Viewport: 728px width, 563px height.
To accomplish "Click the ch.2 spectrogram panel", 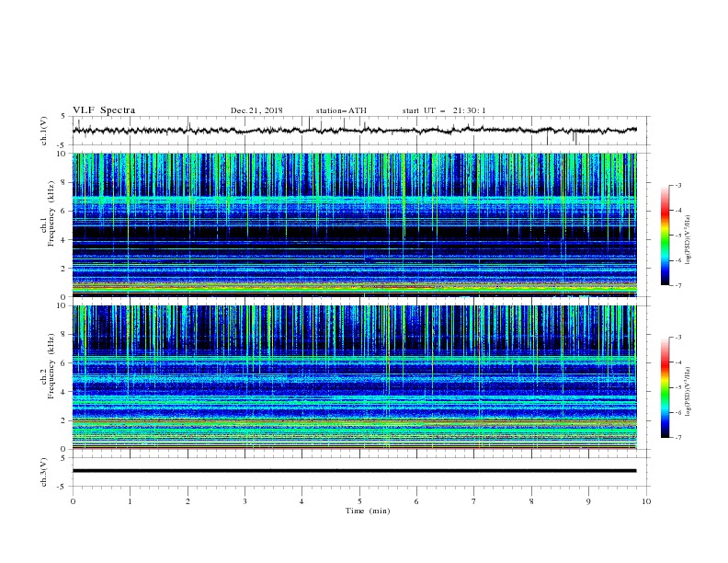I will click(354, 377).
